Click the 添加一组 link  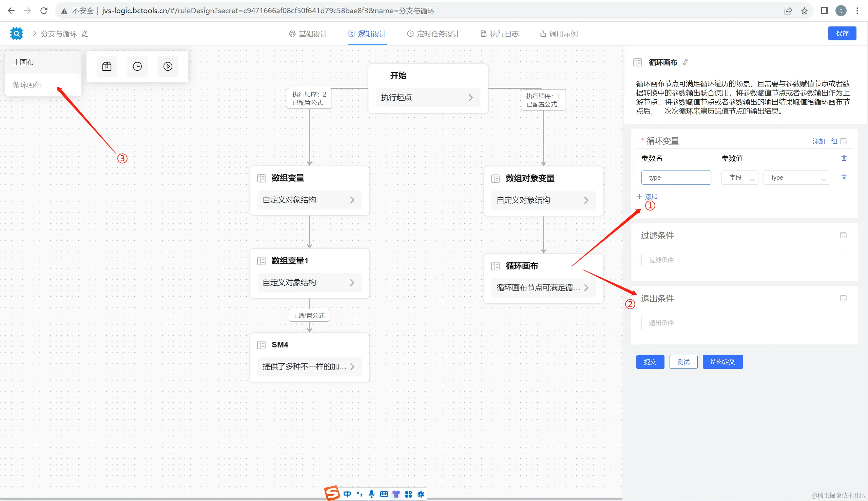pyautogui.click(x=825, y=141)
